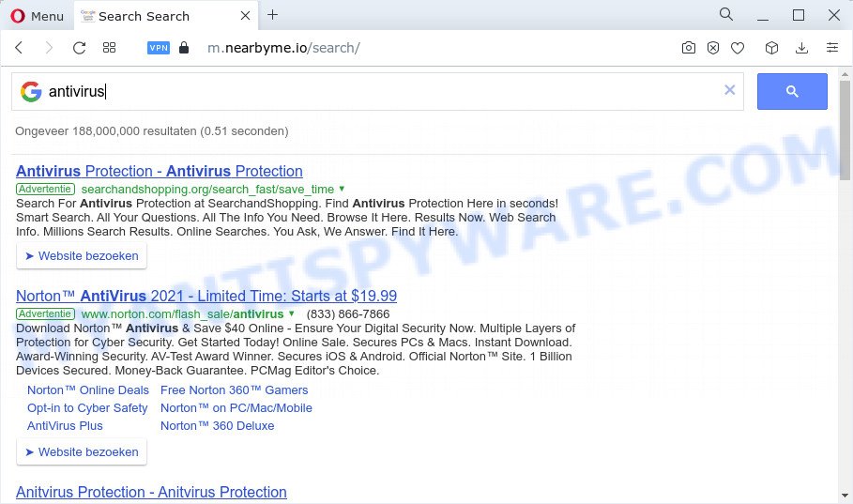853x504 pixels.
Task: Open Speed Dial start page grid
Action: [x=110, y=48]
